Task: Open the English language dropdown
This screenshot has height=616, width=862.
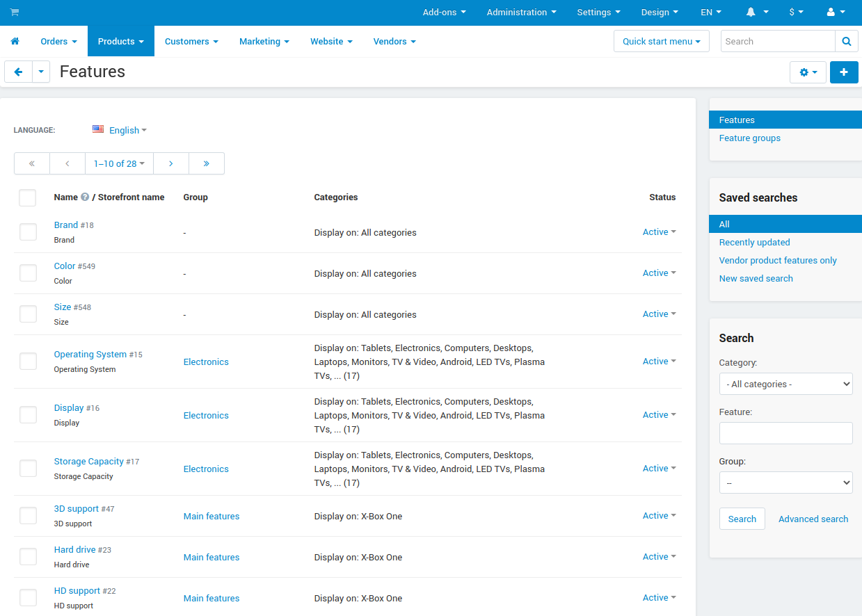Action: 127,130
